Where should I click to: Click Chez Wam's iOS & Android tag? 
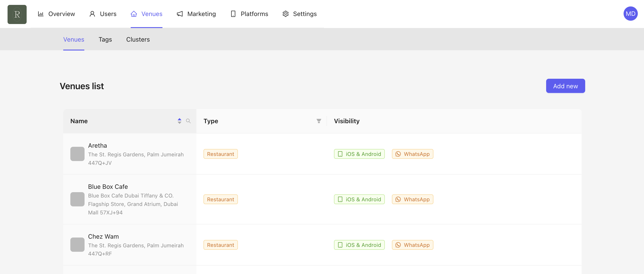click(359, 245)
